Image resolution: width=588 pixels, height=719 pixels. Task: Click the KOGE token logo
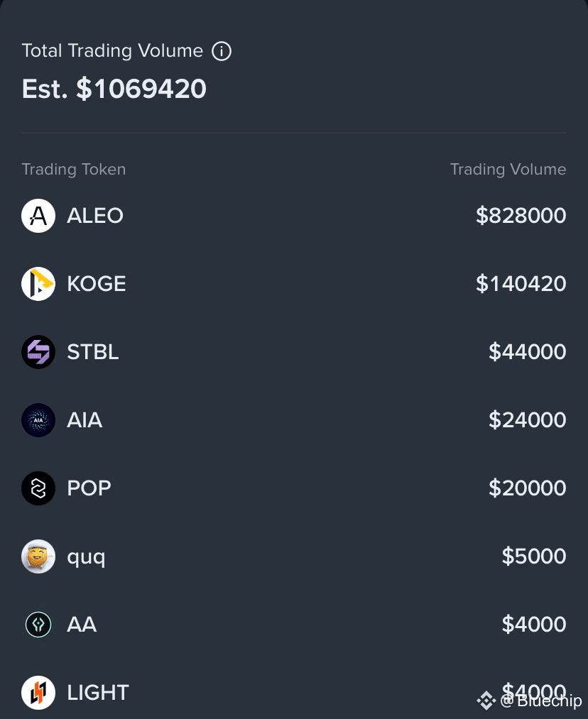click(38, 284)
